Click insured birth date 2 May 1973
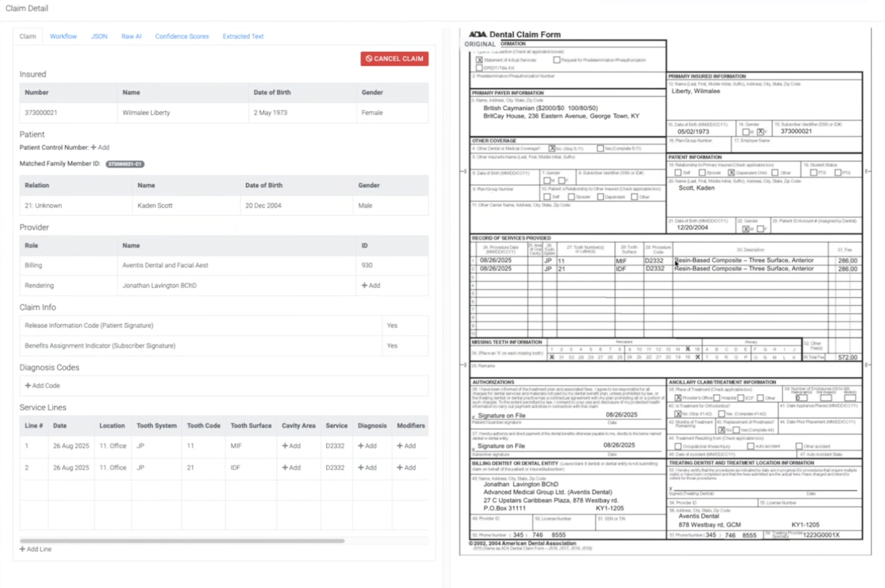This screenshot has height=588, width=885. click(x=270, y=113)
